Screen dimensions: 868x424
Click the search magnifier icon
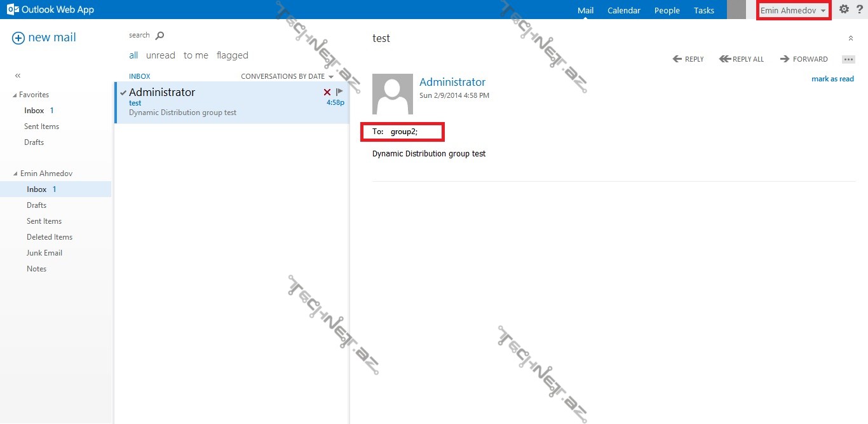159,36
